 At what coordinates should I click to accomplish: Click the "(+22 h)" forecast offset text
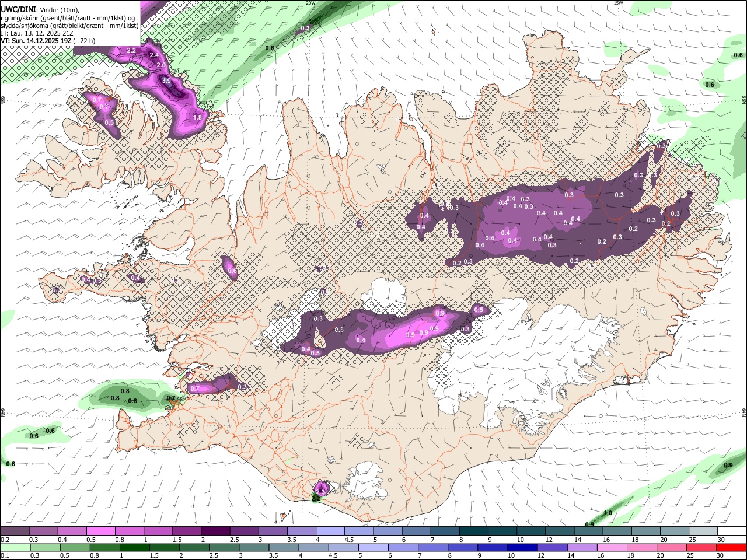click(x=85, y=41)
